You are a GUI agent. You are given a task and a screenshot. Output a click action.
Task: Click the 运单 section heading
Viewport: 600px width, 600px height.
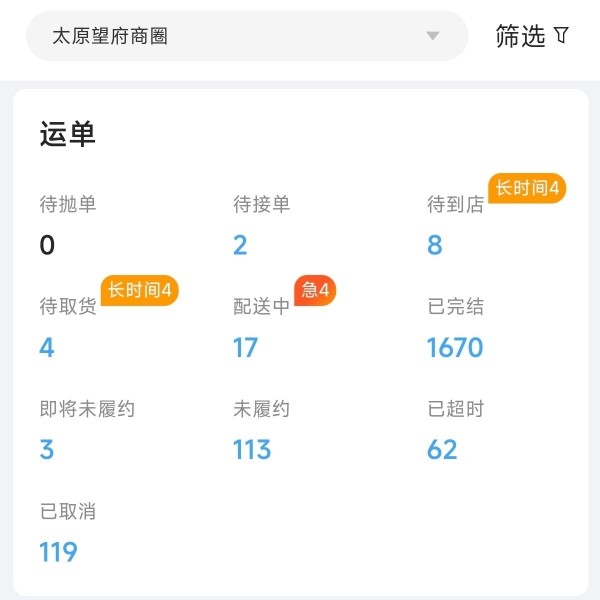click(x=68, y=135)
